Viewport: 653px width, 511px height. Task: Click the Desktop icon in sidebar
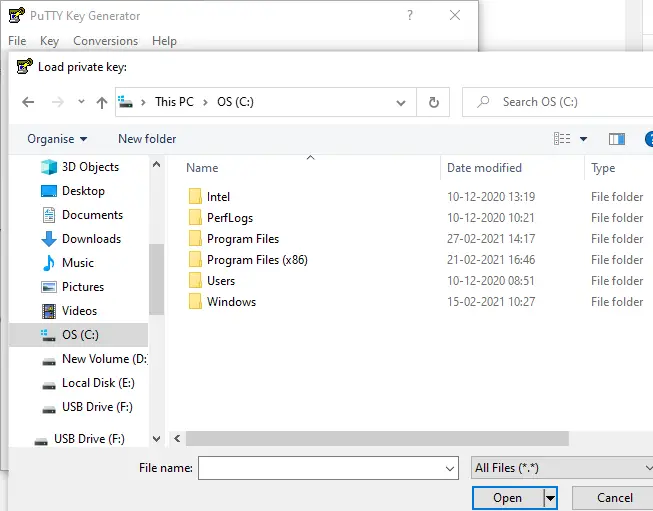click(49, 191)
